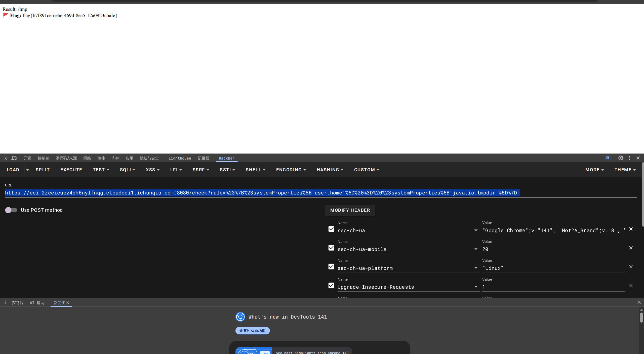Enable the Use POST method switch
Screen dimensions: 644x354
tap(11, 210)
